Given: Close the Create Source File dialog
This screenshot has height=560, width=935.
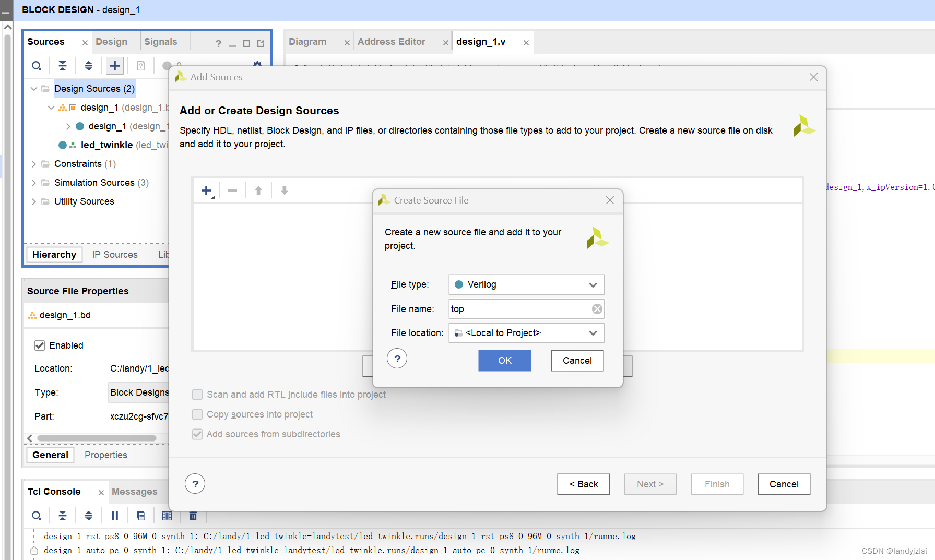Looking at the screenshot, I should [x=610, y=200].
